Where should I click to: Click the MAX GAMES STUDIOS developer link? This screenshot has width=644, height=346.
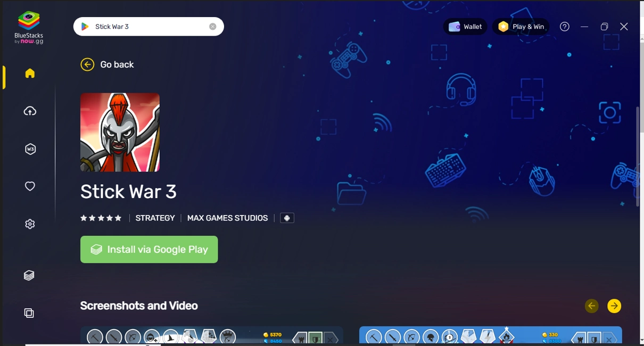(227, 218)
